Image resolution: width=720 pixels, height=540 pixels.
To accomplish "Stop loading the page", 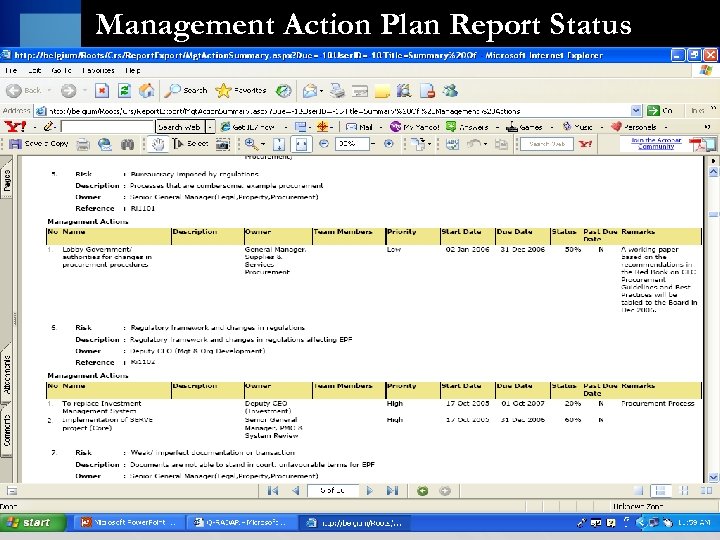I will pos(101,90).
